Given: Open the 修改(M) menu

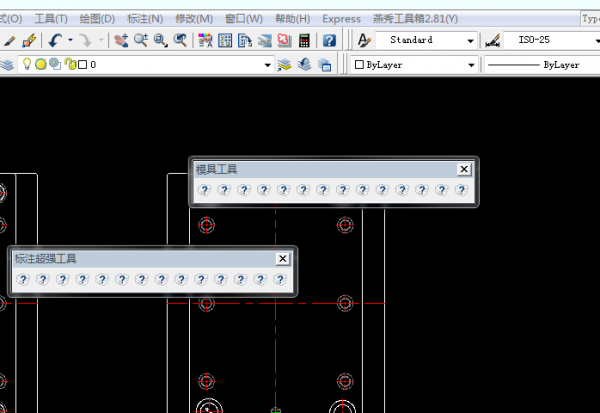Looking at the screenshot, I should [194, 19].
